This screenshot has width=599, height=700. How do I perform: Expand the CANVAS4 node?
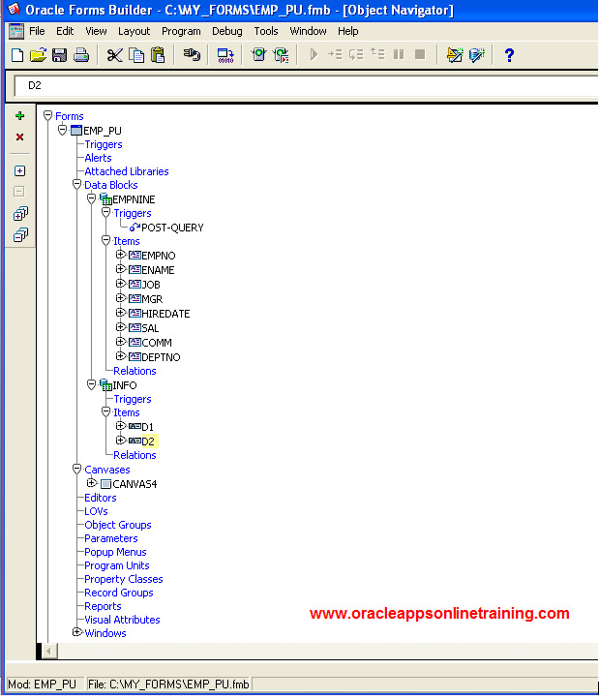[x=92, y=483]
